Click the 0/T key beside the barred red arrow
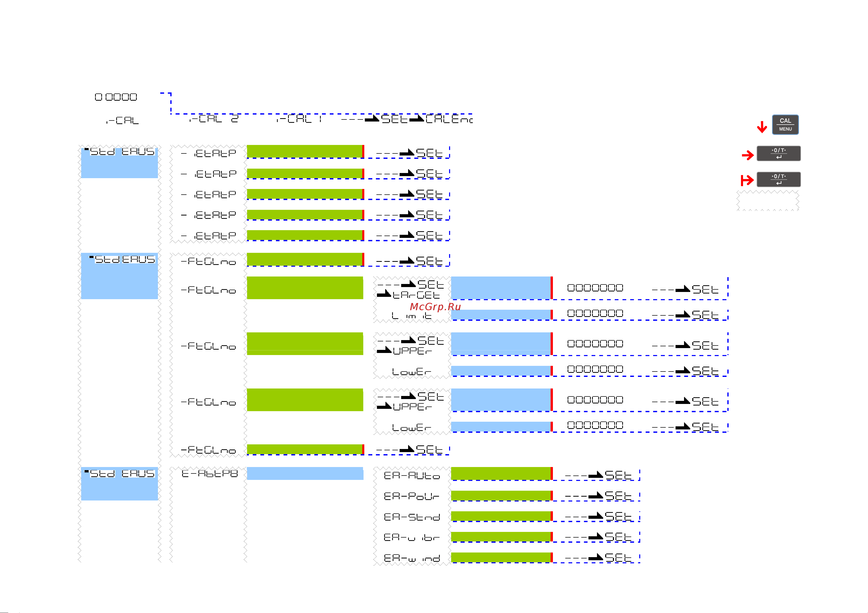This screenshot has width=868, height=613. [778, 179]
